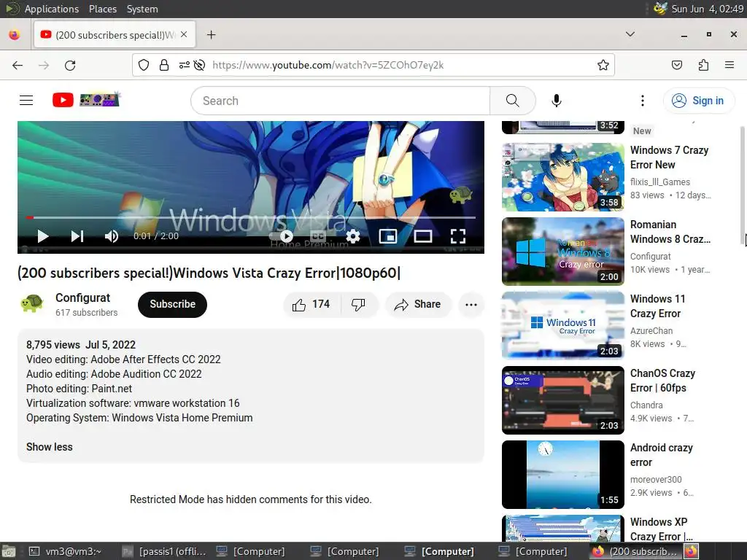Collapse description with Show less
The height and width of the screenshot is (560, 747).
(50, 447)
